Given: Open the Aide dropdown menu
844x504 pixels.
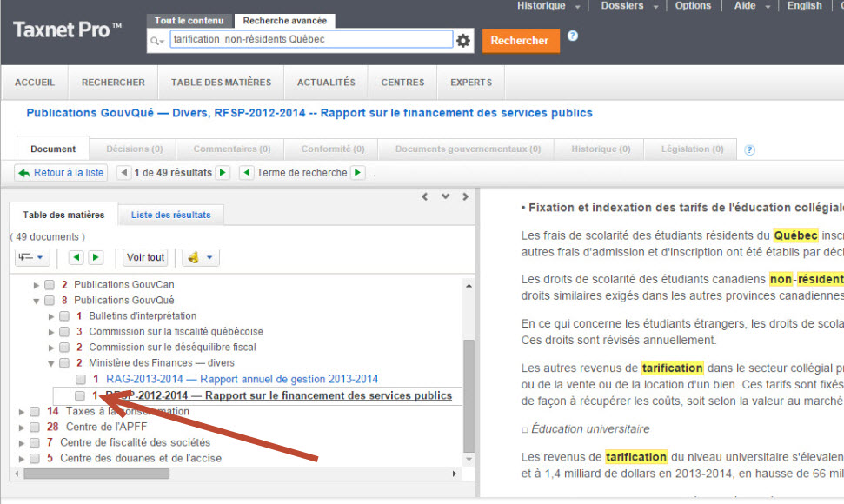Looking at the screenshot, I should 752,6.
